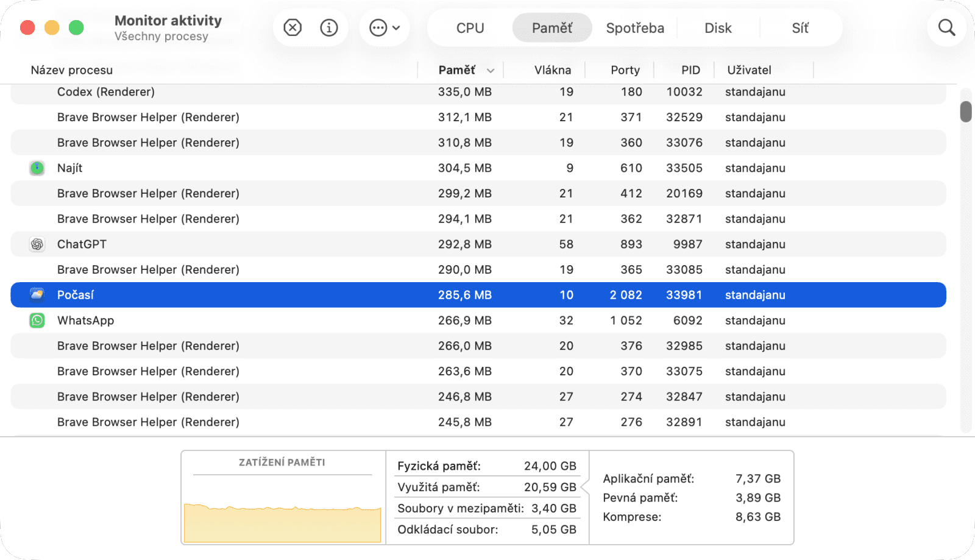
Task: Click the vertical scrollbar thumb
Action: click(x=966, y=112)
